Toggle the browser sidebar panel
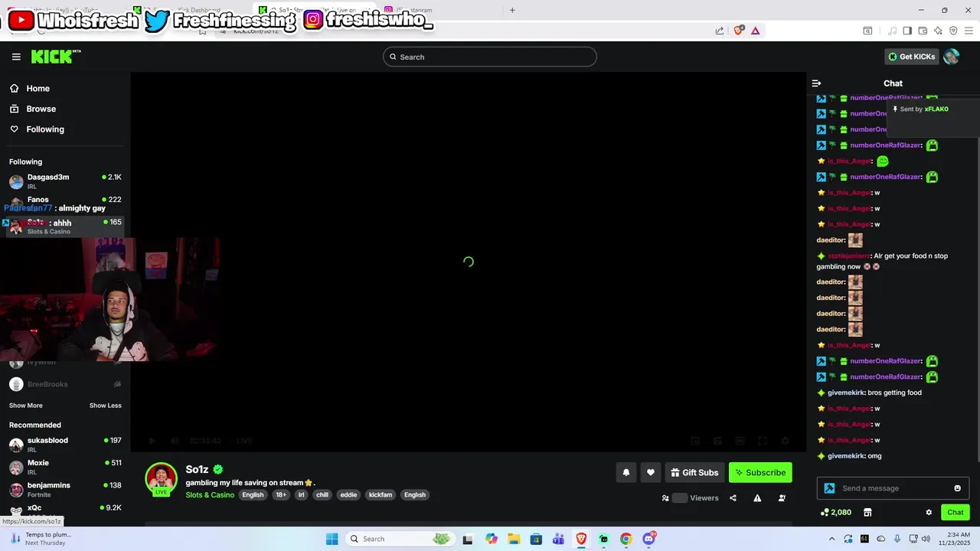The image size is (980, 551). 907,31
